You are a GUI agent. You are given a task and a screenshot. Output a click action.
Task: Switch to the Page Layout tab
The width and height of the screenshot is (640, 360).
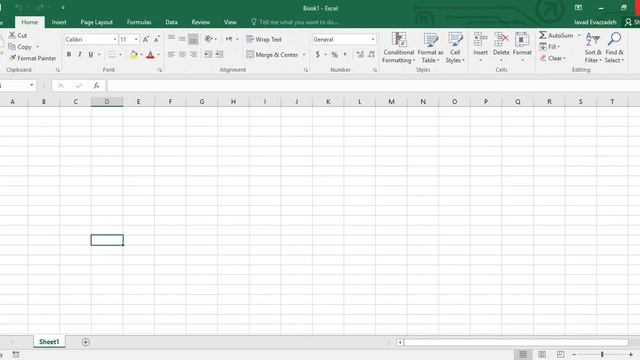click(96, 22)
